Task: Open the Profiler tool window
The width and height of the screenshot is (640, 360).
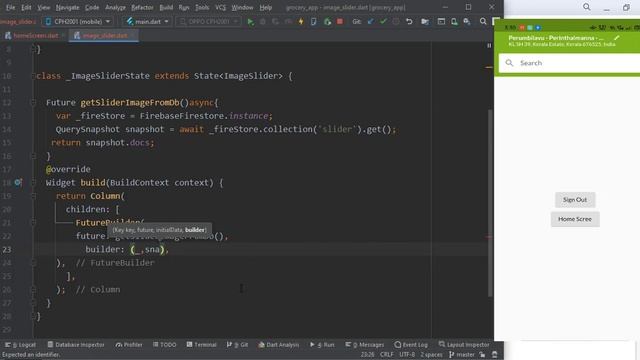Action: pos(129,345)
